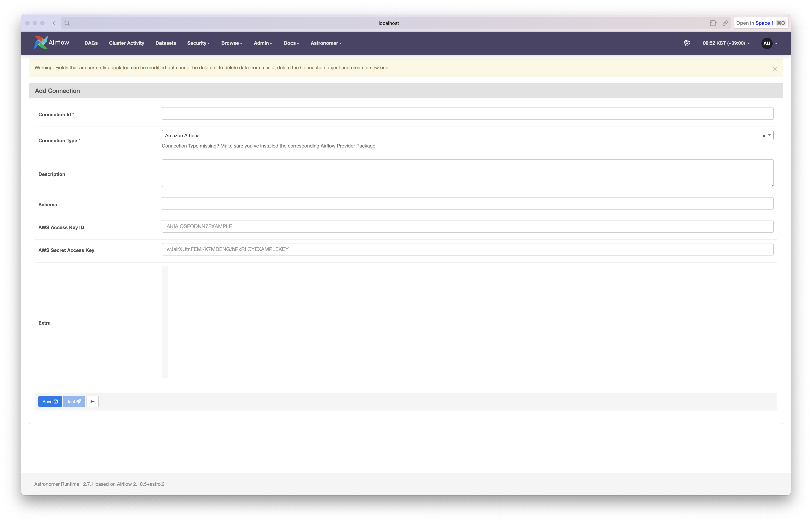812x523 pixels.
Task: Click the Schema label
Action: click(48, 204)
